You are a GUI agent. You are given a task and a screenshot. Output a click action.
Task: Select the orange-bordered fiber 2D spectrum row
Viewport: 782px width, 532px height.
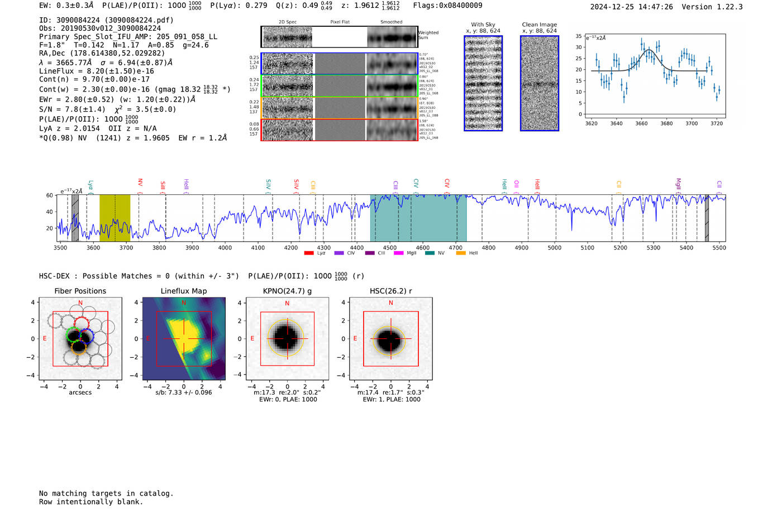click(340, 108)
